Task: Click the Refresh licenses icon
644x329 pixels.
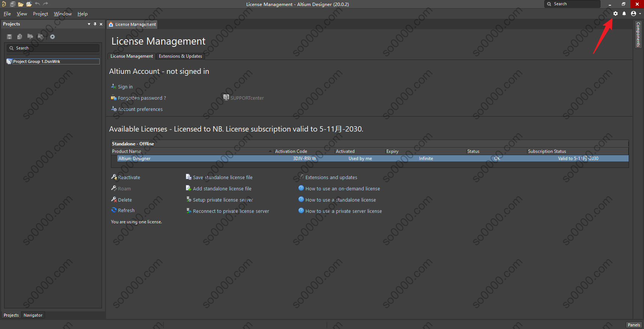Action: [x=114, y=210]
